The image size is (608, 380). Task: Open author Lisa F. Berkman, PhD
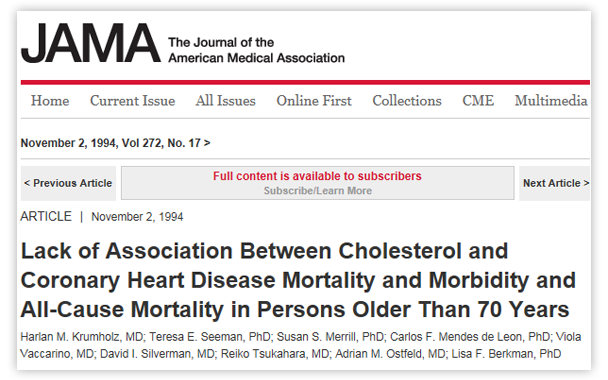(x=506, y=354)
